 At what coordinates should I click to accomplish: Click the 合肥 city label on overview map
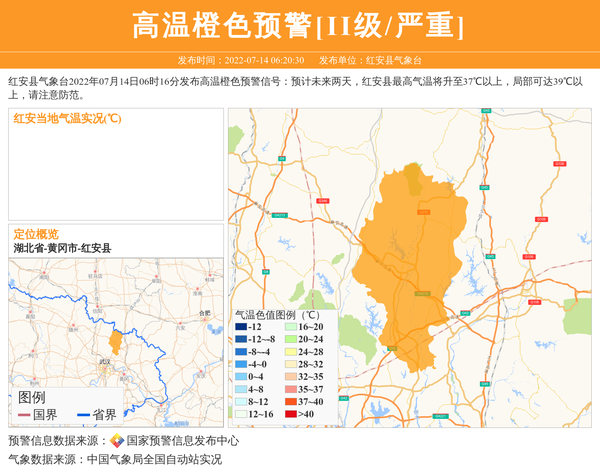[205, 313]
